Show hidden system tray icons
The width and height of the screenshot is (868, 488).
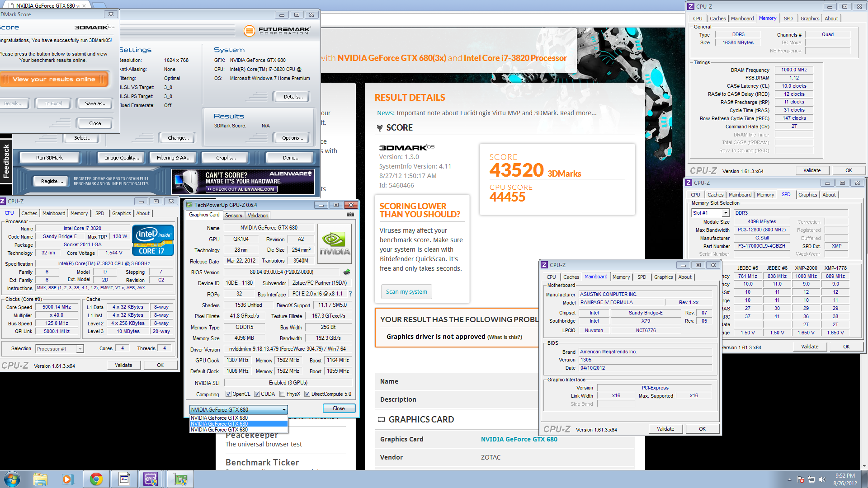coord(789,479)
